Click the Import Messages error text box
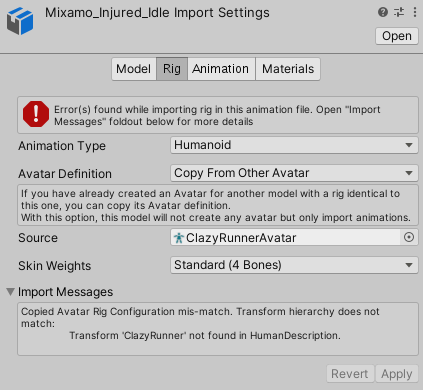Image resolution: width=423 pixels, height=390 pixels. [x=218, y=329]
